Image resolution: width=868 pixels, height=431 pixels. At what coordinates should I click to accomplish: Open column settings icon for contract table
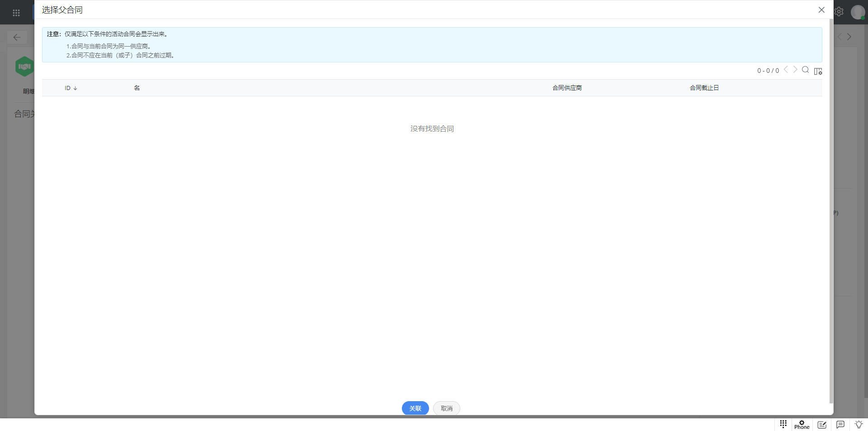click(x=818, y=71)
